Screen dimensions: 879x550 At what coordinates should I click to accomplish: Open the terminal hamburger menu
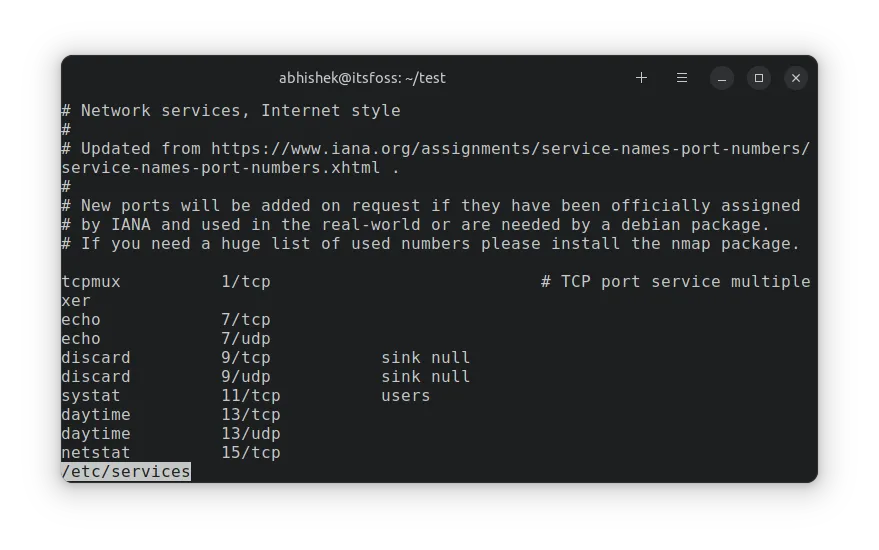pyautogui.click(x=682, y=78)
